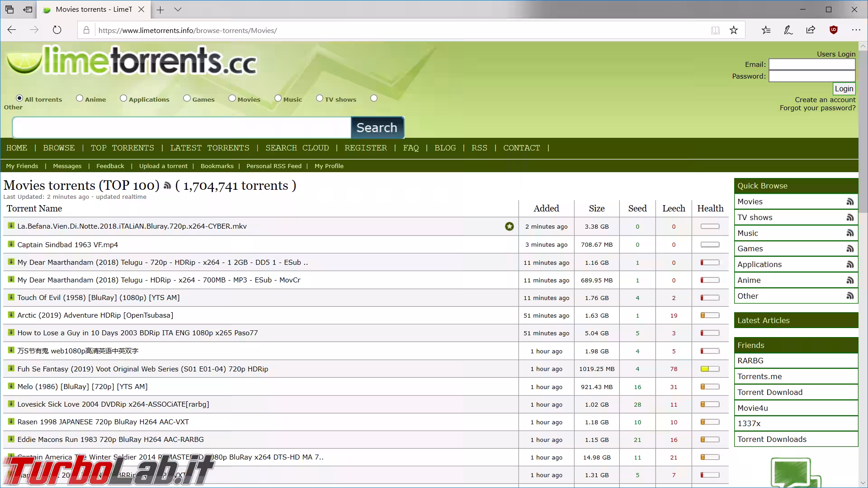Select the All torrents radio button
868x488 pixels.
tap(19, 98)
